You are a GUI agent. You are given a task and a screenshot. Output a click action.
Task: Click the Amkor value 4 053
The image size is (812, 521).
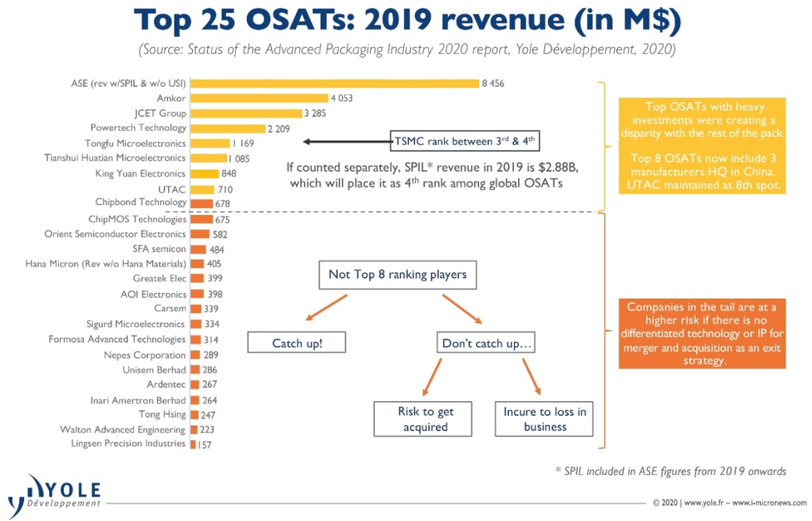342,98
